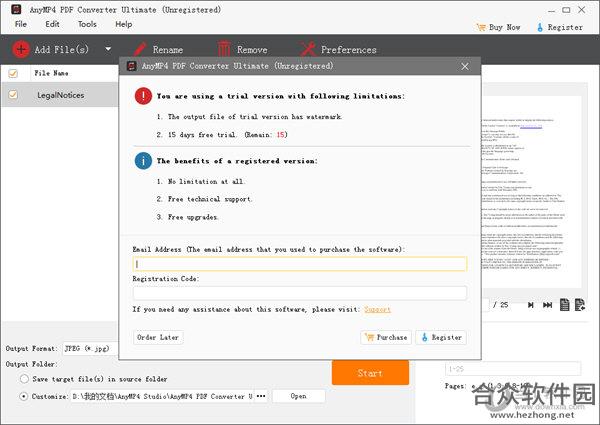Open the Output Format JPEG dropdown
The width and height of the screenshot is (600, 425).
(90, 348)
